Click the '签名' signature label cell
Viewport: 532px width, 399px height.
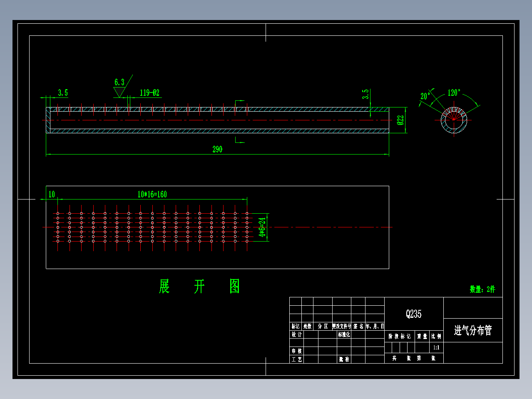coord(358,326)
